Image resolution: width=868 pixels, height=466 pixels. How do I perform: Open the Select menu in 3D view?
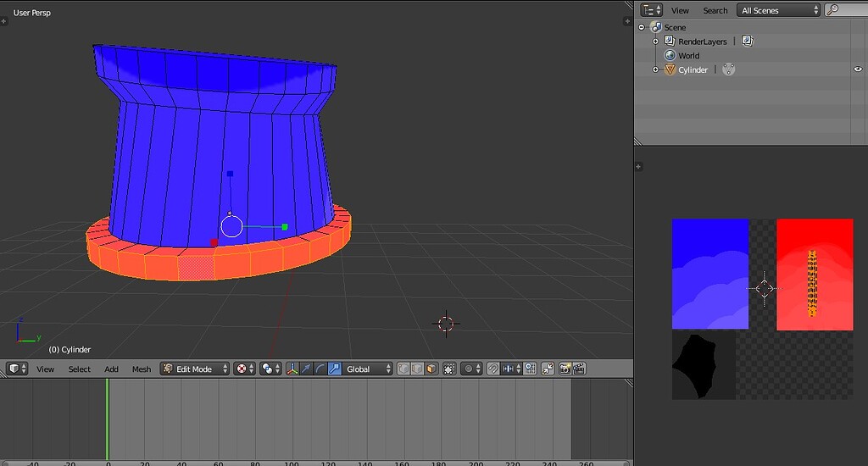point(80,369)
